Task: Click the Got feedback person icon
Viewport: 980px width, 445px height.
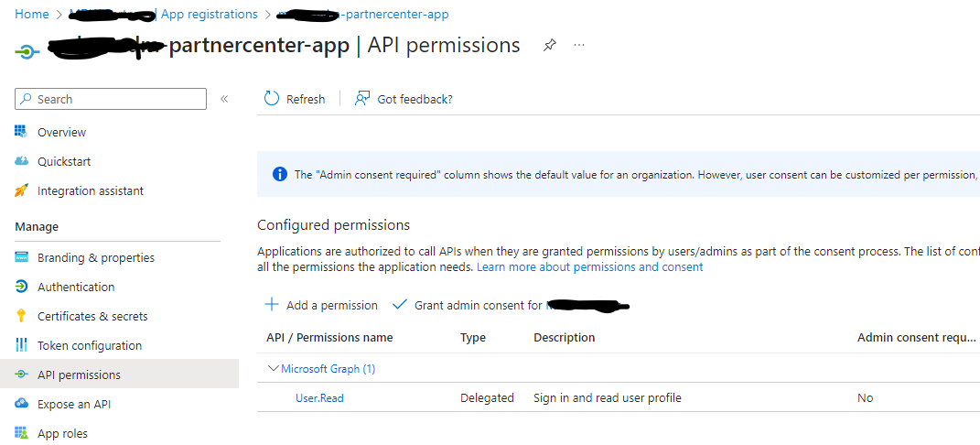Action: [362, 99]
